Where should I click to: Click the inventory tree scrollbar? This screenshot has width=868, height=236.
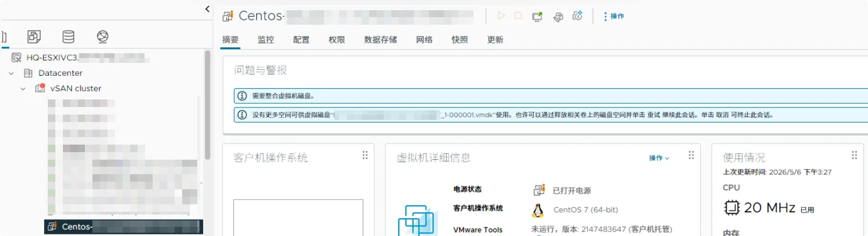coord(207,105)
